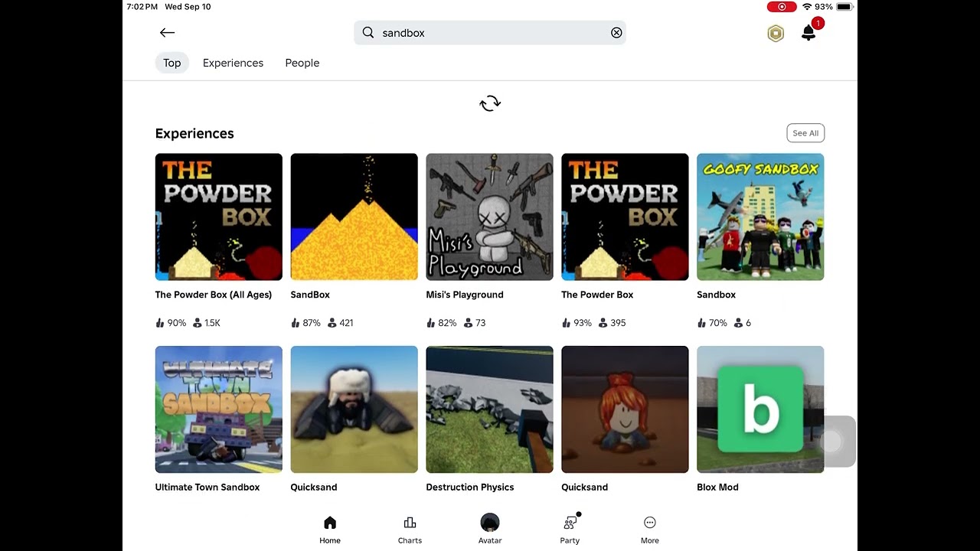Open Party in bottom navigation

pos(570,530)
